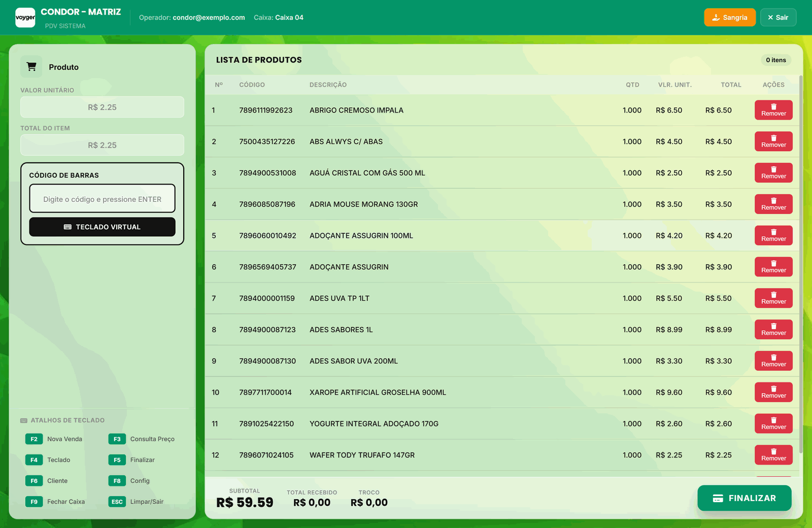Click the TOTAL column header
812x528 pixels.
click(731, 85)
